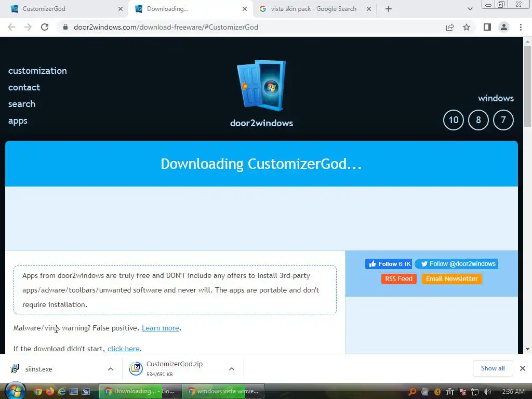View site information via the lock icon
Screen dimensions: 532x399
coord(65,27)
